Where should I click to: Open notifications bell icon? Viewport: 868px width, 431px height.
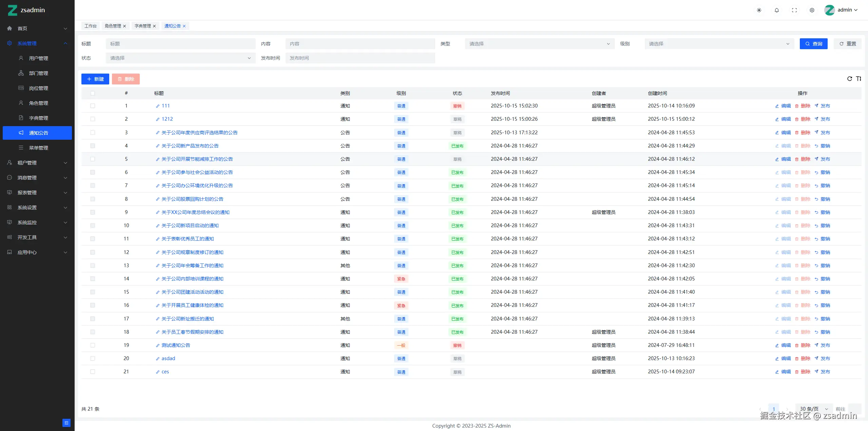tap(777, 10)
